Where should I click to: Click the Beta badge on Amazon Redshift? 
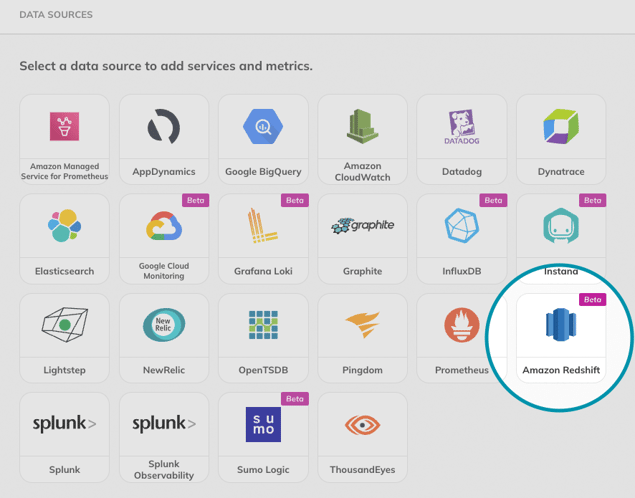coord(592,300)
